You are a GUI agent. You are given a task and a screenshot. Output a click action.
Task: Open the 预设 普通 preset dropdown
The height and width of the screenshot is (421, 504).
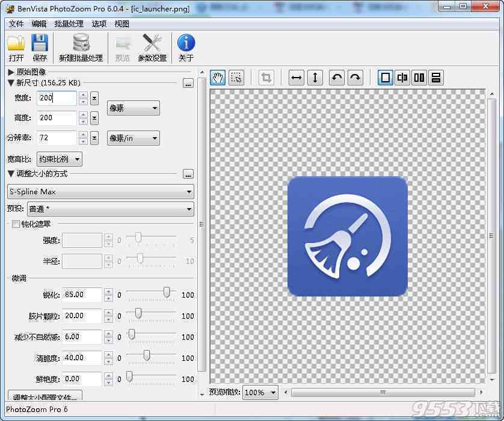tap(111, 209)
